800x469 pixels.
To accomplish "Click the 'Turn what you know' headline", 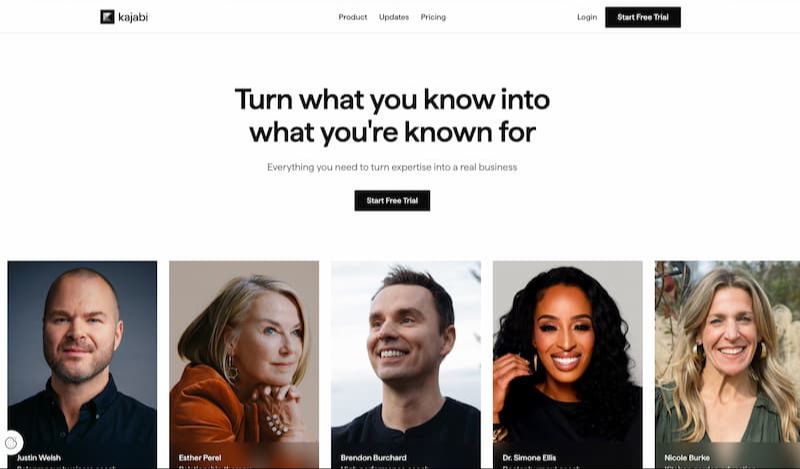I will point(392,116).
